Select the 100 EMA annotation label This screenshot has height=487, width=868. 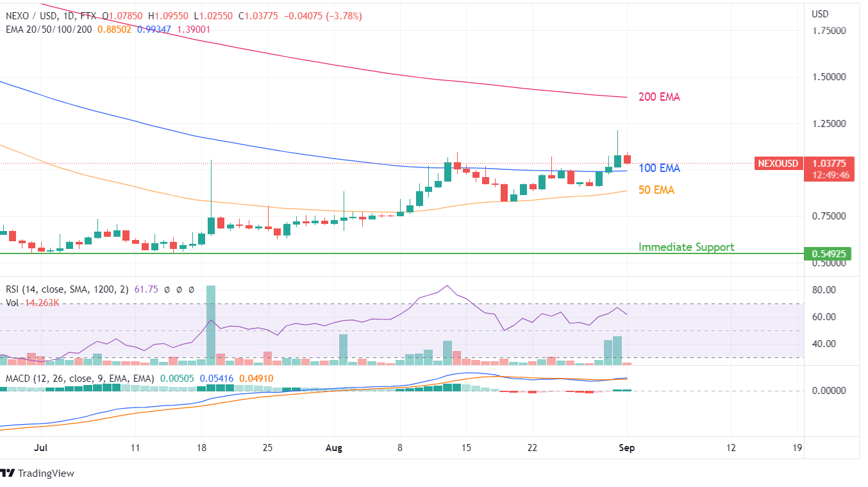tap(659, 168)
